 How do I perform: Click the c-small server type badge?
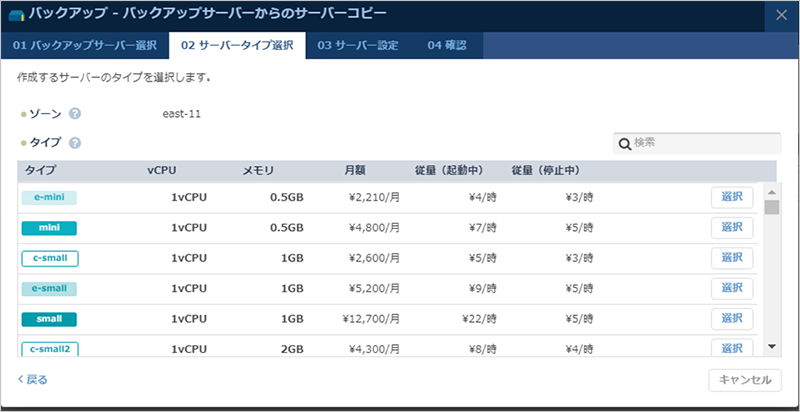tap(50, 259)
